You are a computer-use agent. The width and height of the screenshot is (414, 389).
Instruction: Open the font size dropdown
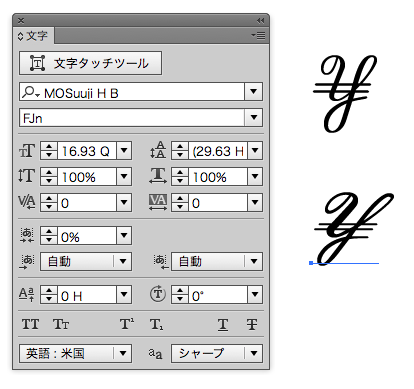pos(124,151)
